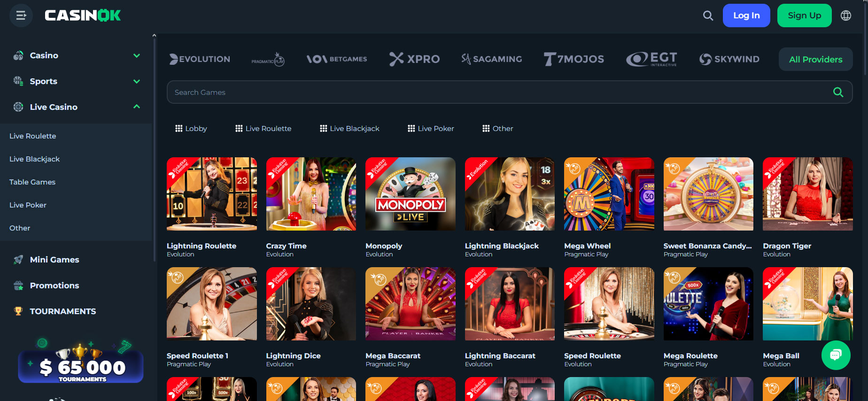
Task: Open Mega Roulette game thumbnail
Action: point(708,304)
